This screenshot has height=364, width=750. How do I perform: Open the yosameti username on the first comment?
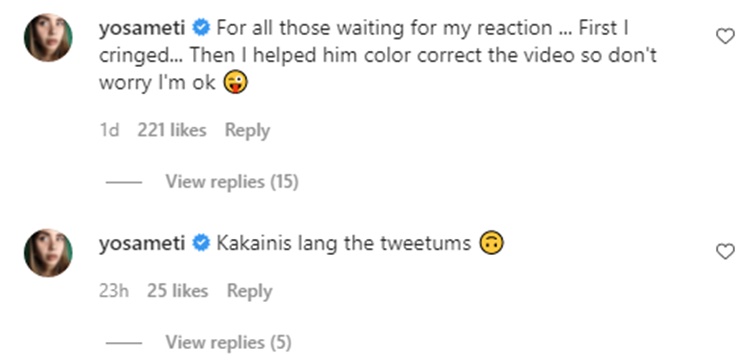tap(142, 29)
